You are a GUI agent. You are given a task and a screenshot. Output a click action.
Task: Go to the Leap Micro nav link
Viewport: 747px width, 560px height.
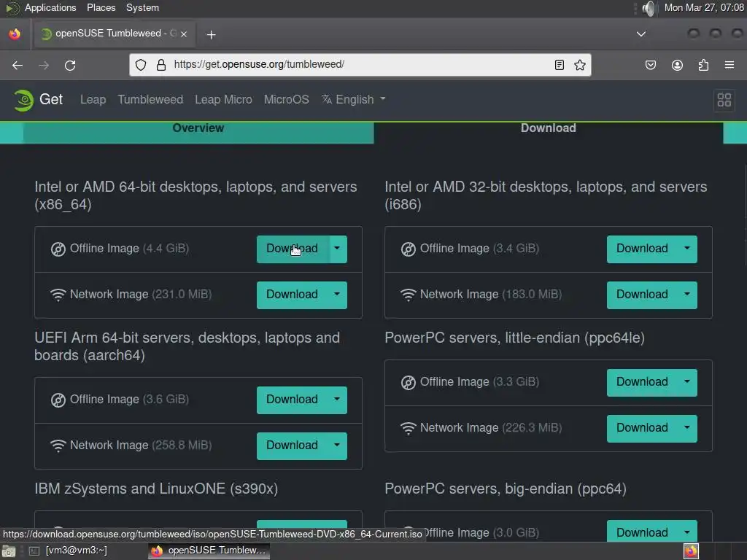point(223,99)
